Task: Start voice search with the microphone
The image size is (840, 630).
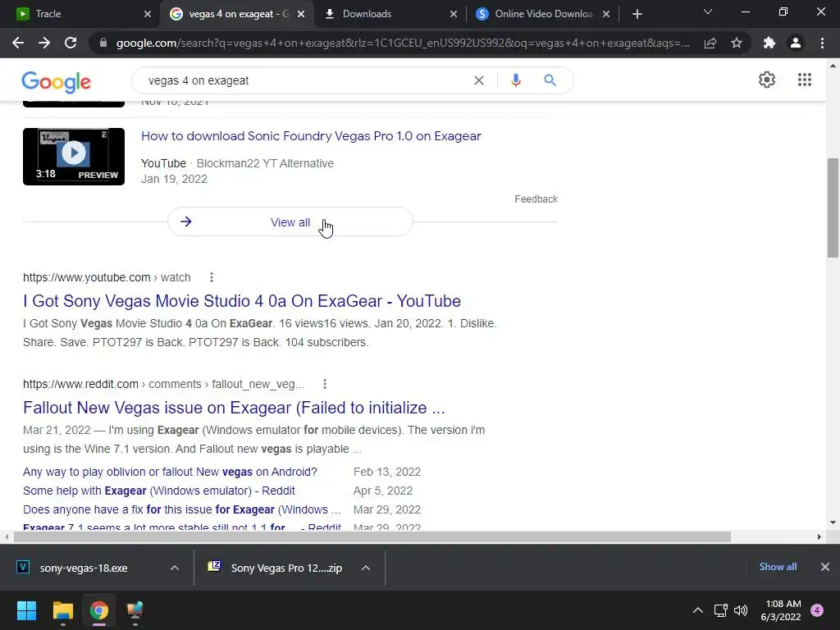Action: 515,80
